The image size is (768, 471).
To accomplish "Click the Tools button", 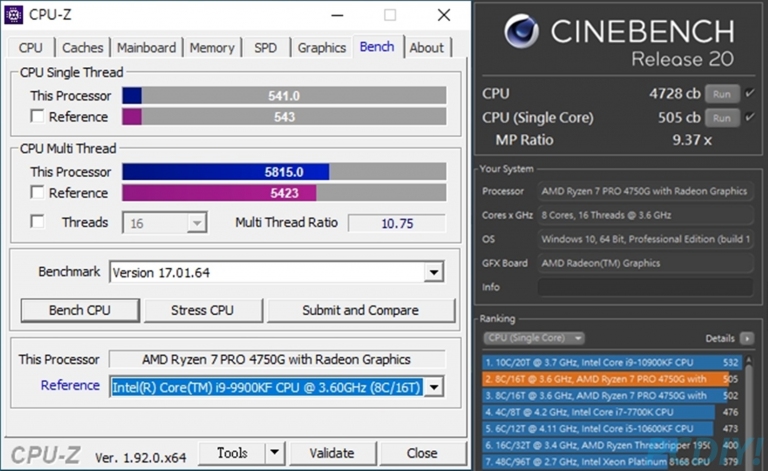I will tap(232, 453).
